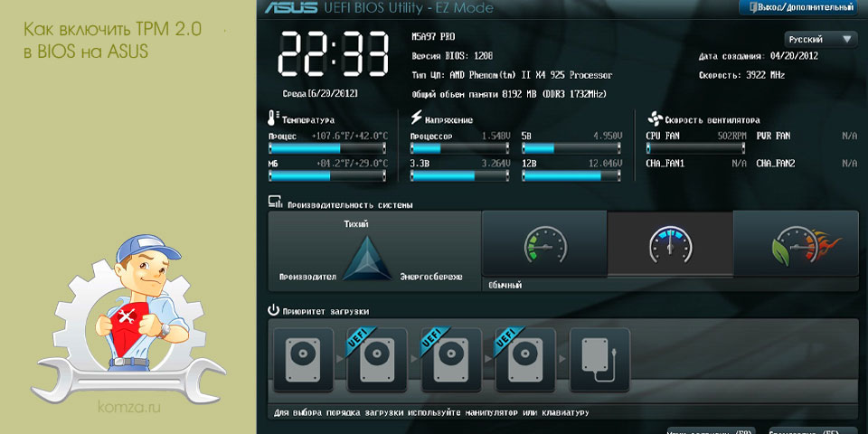Click the Обычный mode label
The height and width of the screenshot is (434, 868).
505,285
